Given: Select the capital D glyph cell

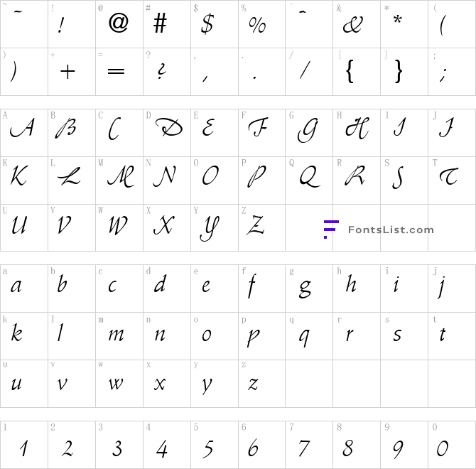Looking at the screenshot, I should 167,133.
